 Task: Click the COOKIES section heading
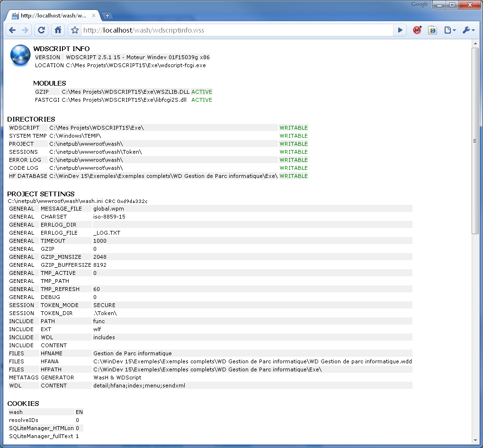[23, 404]
